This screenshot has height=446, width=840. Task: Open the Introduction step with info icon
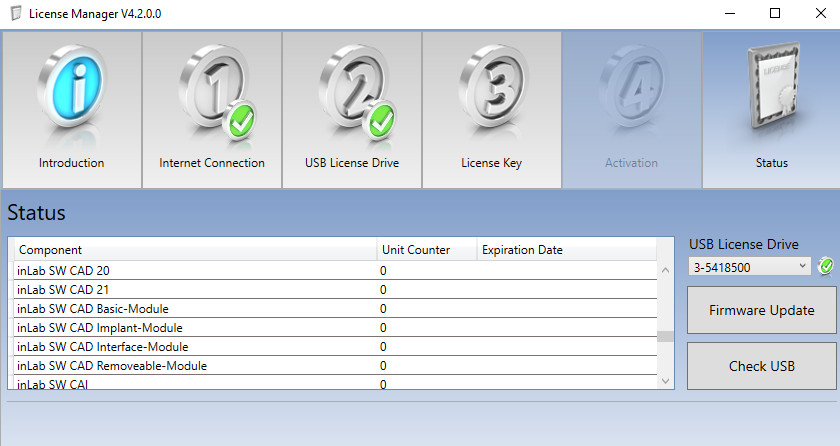point(72,88)
